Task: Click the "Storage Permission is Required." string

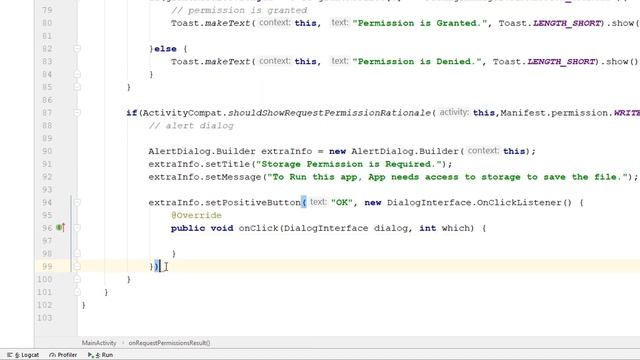Action: pyautogui.click(x=349, y=164)
